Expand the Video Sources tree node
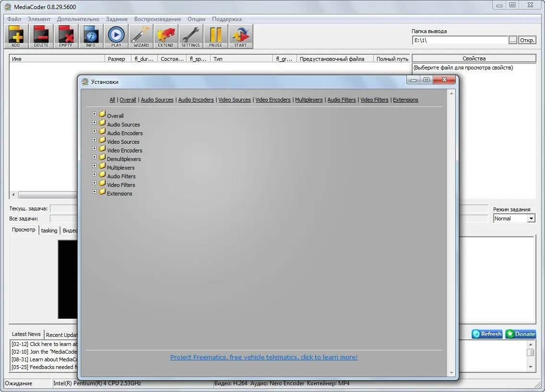This screenshot has width=545, height=392. [94, 140]
